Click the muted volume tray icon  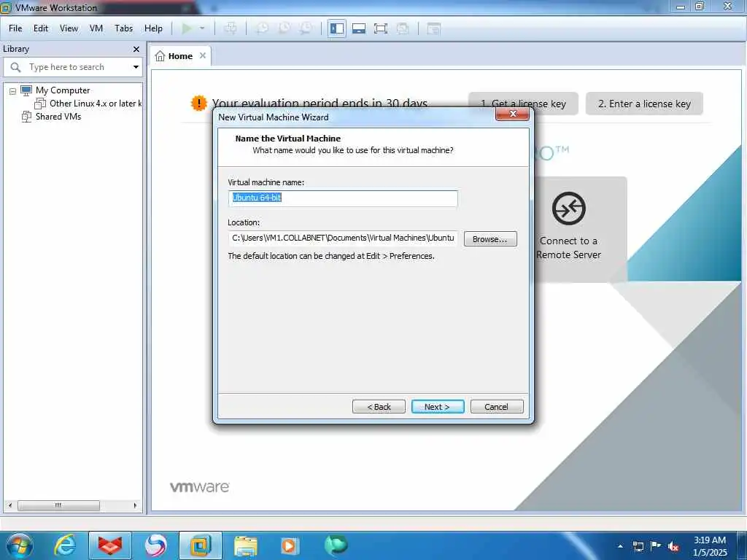click(673, 546)
